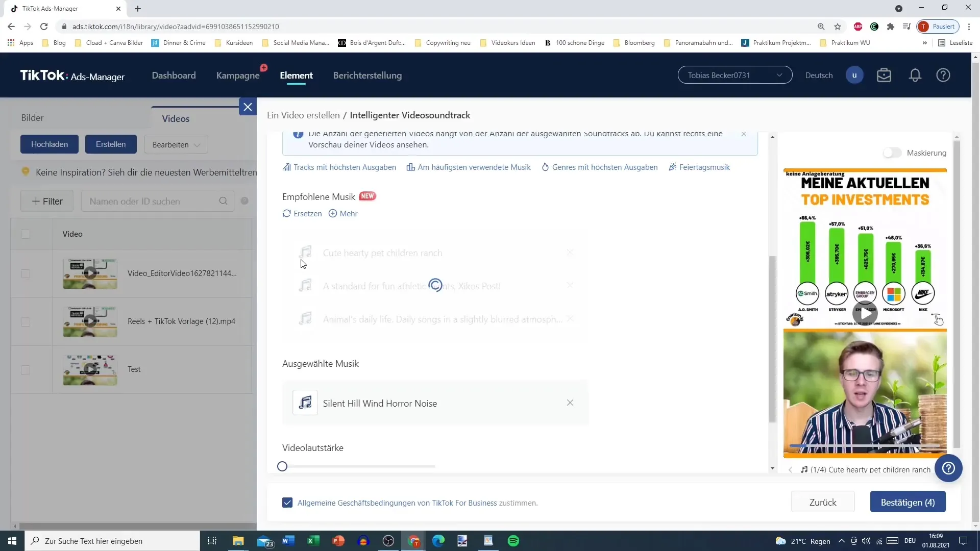Expand more bookmarks chevron
The image size is (980, 551).
(x=924, y=43)
